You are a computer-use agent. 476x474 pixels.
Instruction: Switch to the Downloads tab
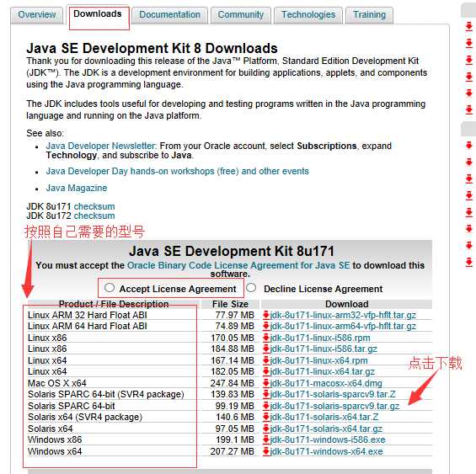[x=98, y=14]
